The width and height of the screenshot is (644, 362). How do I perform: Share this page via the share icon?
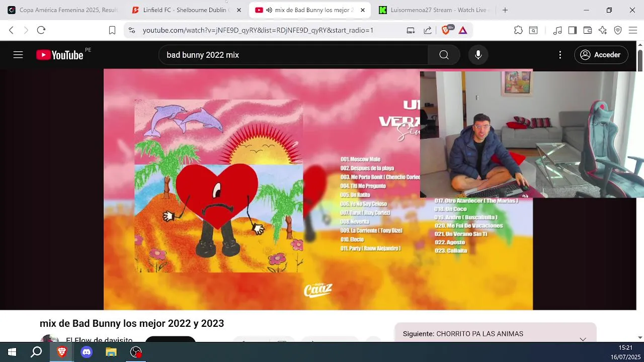427,30
